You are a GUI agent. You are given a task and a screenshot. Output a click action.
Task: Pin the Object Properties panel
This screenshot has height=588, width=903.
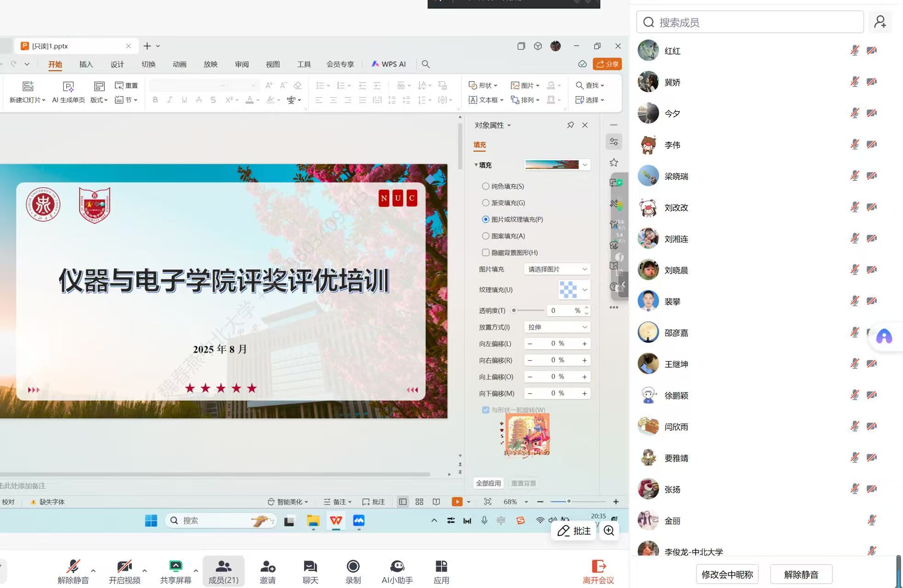(570, 125)
